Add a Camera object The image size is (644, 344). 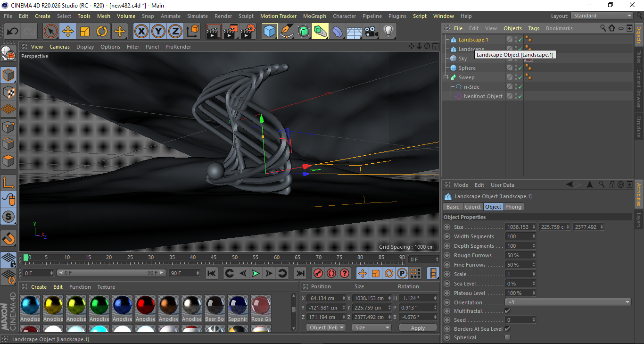point(372,32)
